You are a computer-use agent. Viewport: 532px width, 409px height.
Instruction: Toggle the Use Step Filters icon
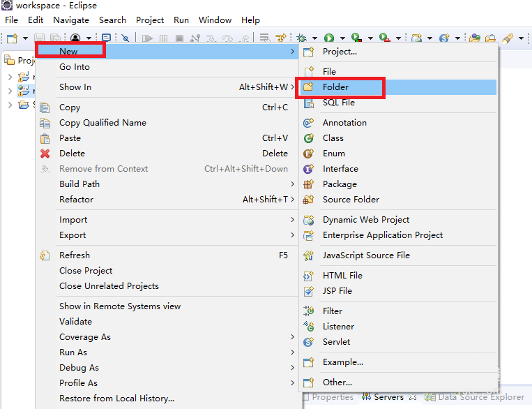coord(281,38)
